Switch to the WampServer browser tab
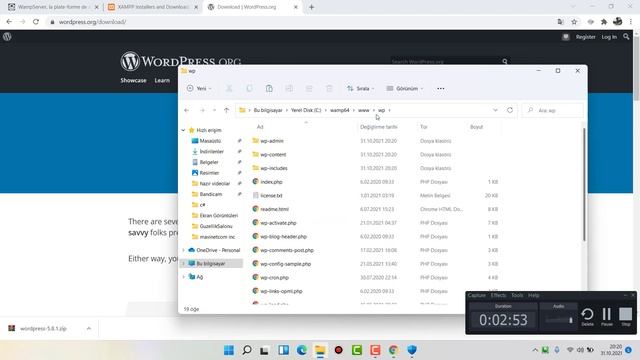The width and height of the screenshot is (640, 360). coord(53,7)
